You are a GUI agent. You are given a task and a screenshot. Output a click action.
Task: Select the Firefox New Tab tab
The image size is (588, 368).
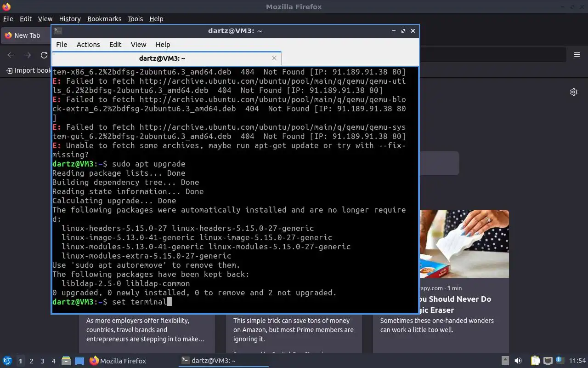tap(26, 35)
